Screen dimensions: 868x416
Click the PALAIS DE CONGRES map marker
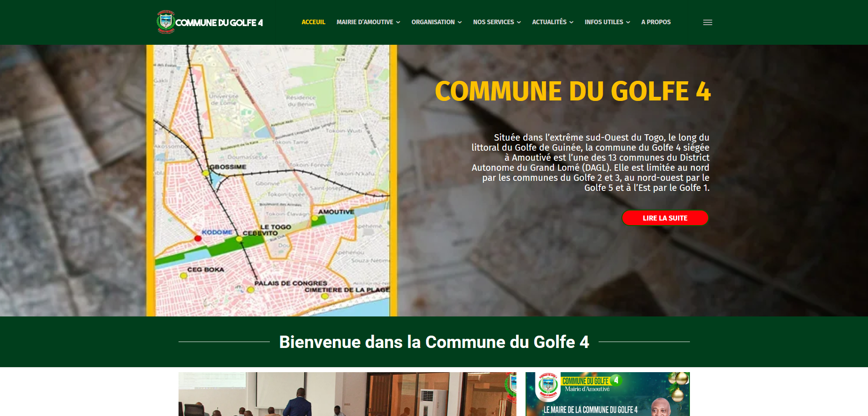pos(250,290)
